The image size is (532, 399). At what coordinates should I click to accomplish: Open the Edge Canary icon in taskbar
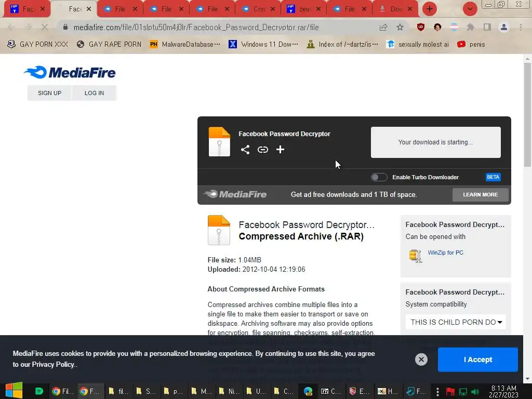[x=308, y=391]
